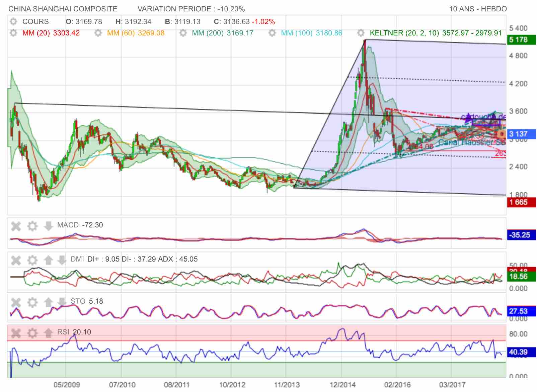This screenshot has width=537, height=392.
Task: Open settings gear for MM (20)
Action: point(13,33)
